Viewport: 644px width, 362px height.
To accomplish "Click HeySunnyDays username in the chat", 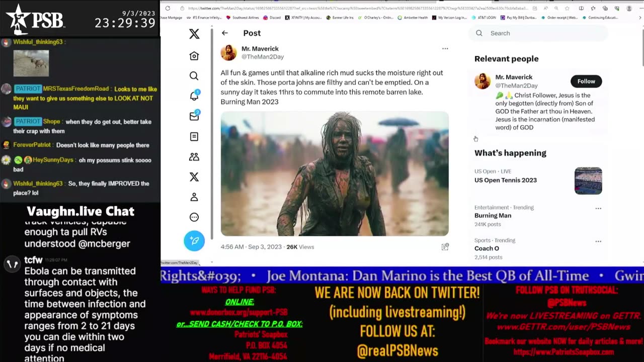I will click(x=53, y=160).
